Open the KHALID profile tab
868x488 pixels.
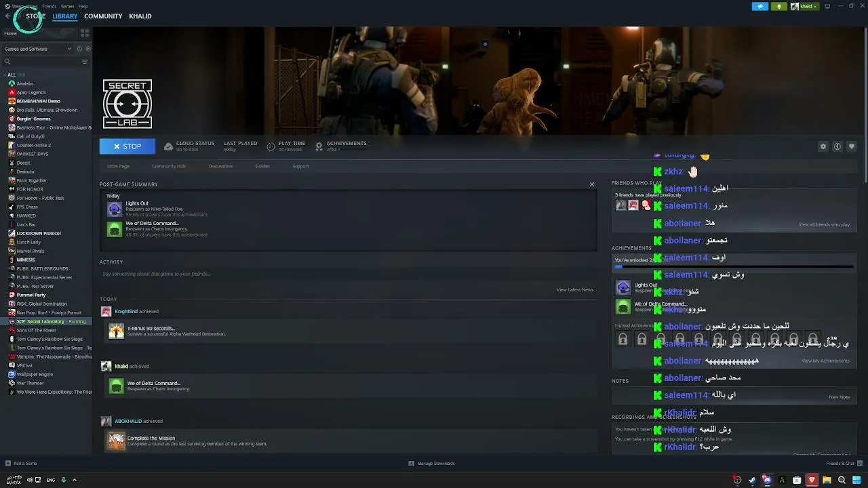tap(140, 16)
